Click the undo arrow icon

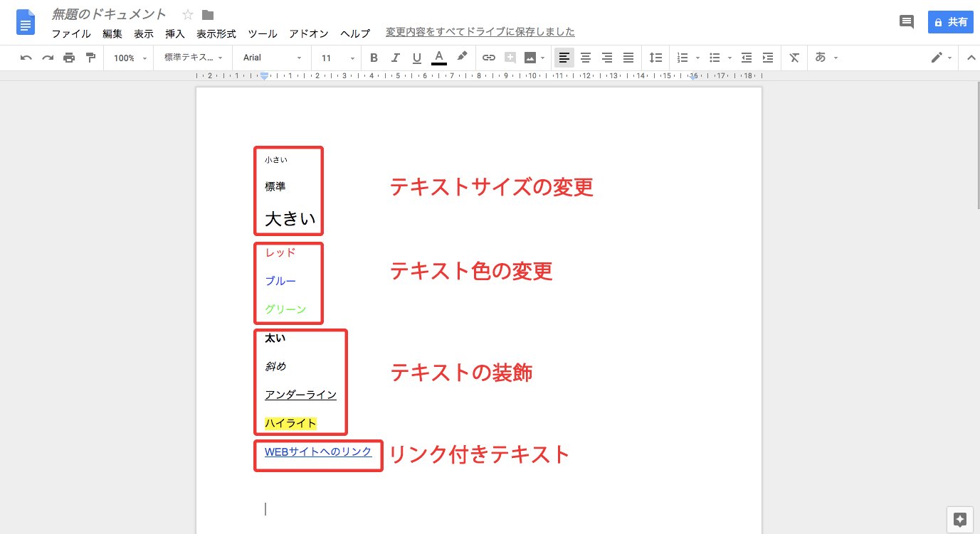(26, 58)
